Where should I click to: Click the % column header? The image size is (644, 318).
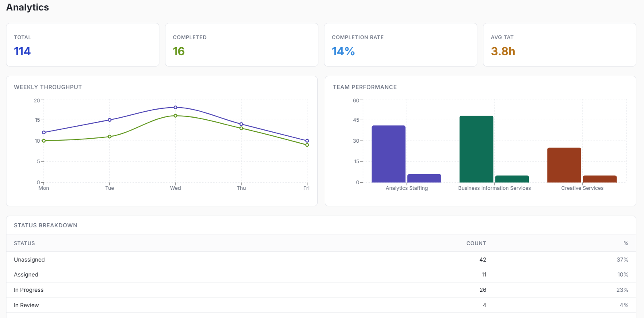tap(626, 243)
